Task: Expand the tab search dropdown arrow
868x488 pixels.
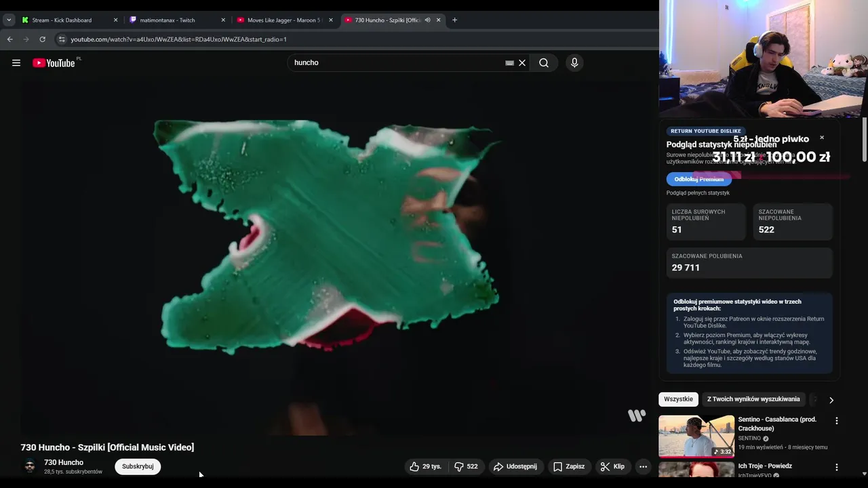Action: pyautogui.click(x=9, y=20)
